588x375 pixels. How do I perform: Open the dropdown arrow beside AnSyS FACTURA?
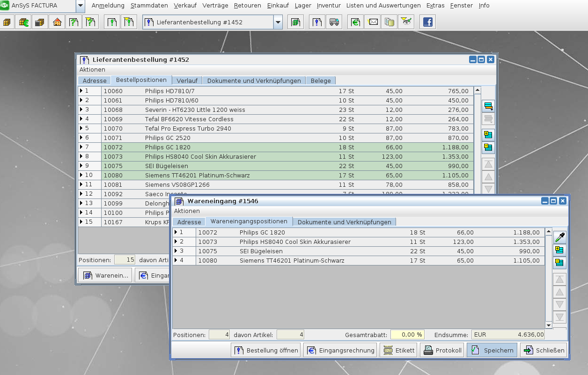pos(81,6)
